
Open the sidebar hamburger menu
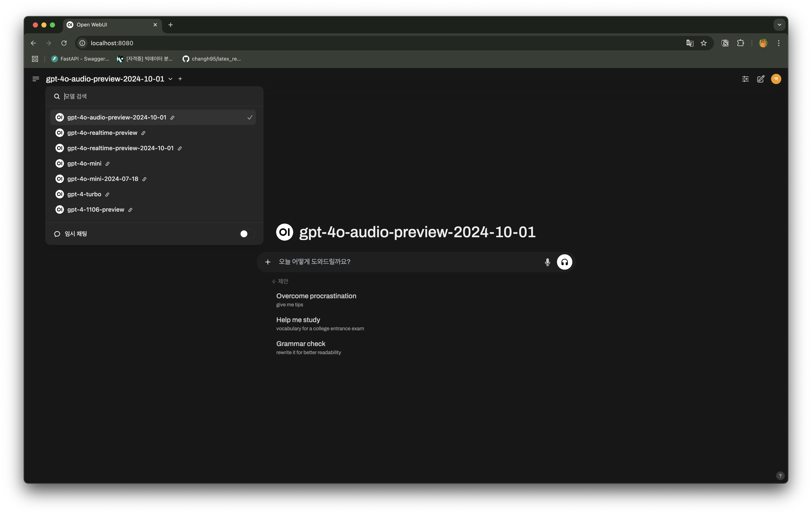35,79
